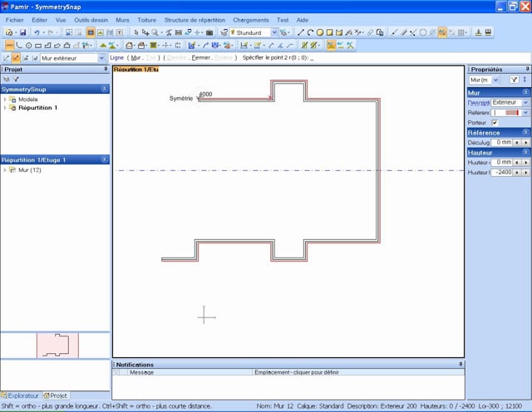The image size is (532, 412).
Task: Open the Toiture menu
Action: tap(146, 20)
